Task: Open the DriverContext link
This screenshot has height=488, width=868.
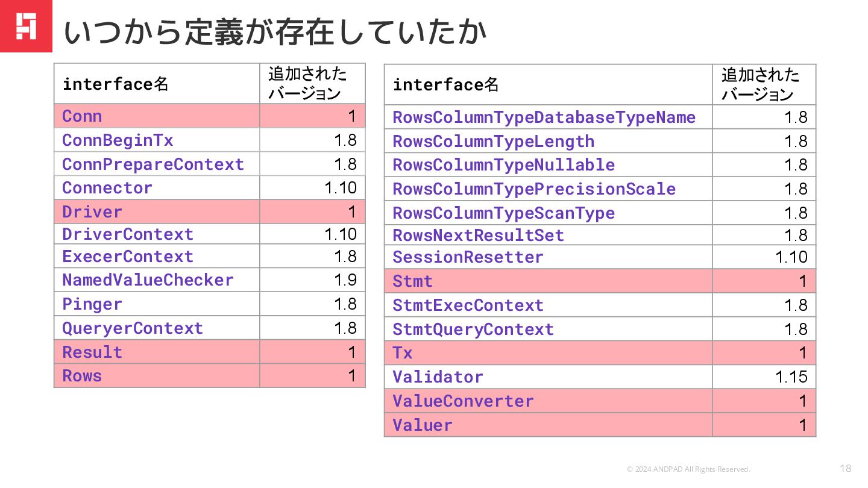Action: click(x=128, y=234)
